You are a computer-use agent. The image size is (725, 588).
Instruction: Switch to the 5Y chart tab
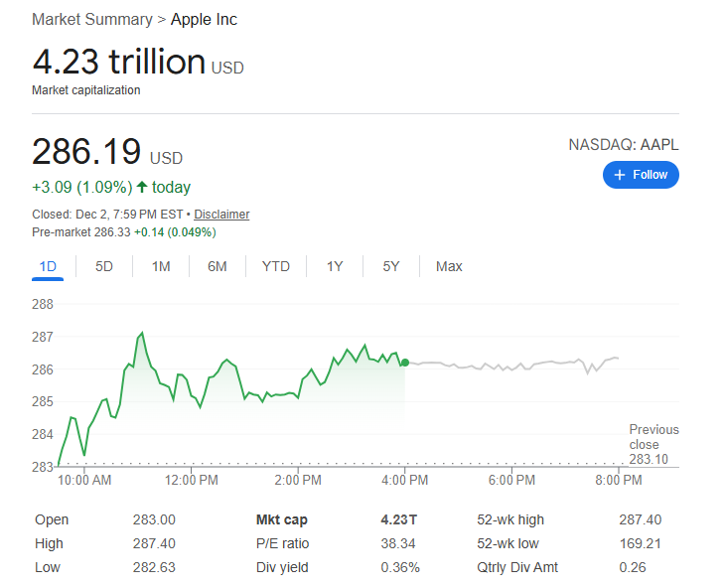coord(391,267)
